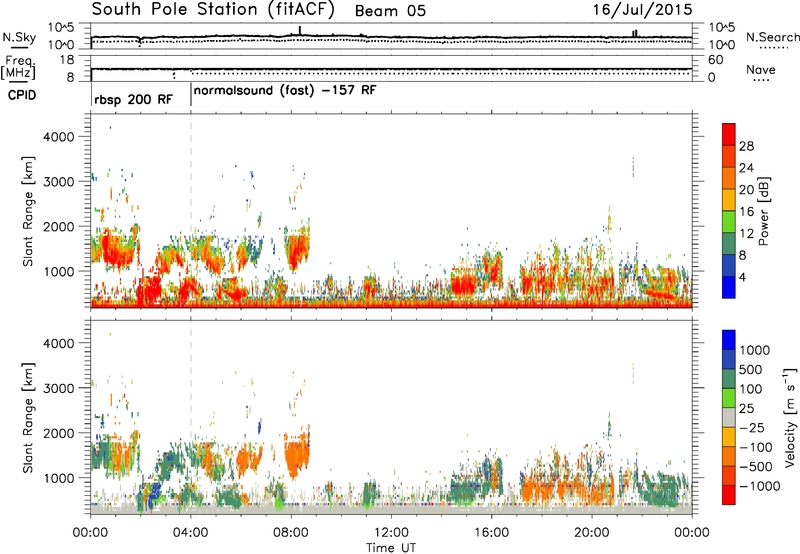Pick the gray segment of the velocity color bar
Image resolution: width=800 pixels, height=554 pixels.
729,417
